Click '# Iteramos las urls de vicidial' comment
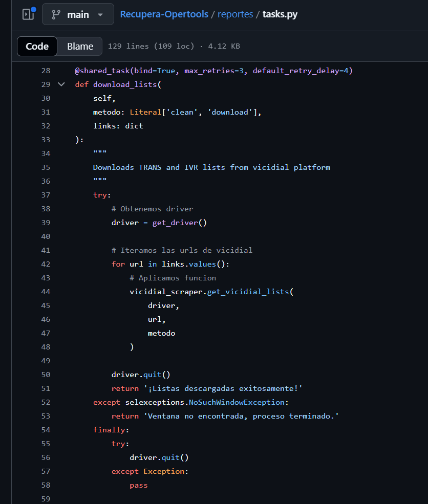Image resolution: width=428 pixels, height=504 pixels. coord(182,250)
